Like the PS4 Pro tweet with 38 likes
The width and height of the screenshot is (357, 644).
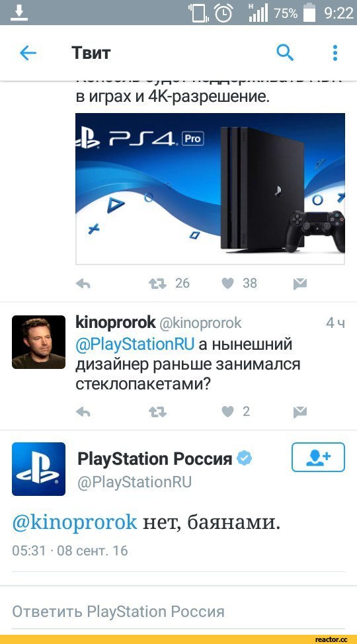click(x=227, y=283)
